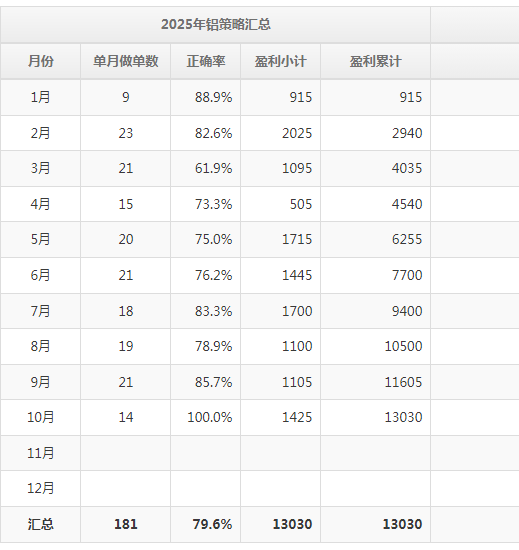Select profit subtotal 1445
This screenshot has width=519, height=550.
(x=297, y=275)
